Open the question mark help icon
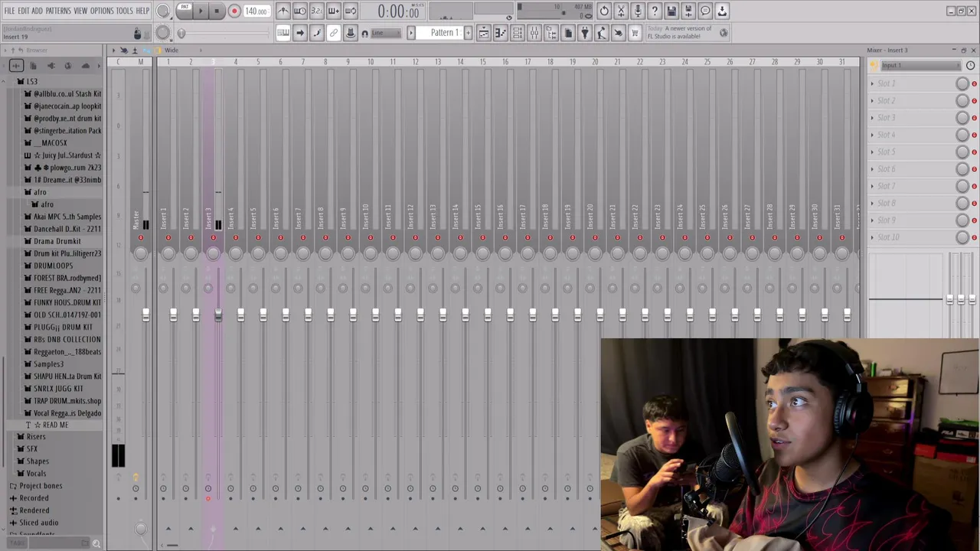Screen dimensions: 980x551 655,11
